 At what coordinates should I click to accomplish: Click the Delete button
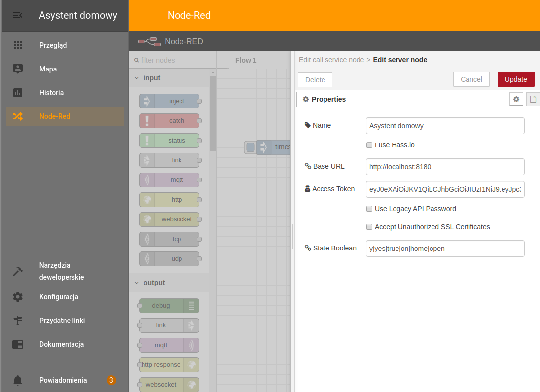click(x=315, y=80)
